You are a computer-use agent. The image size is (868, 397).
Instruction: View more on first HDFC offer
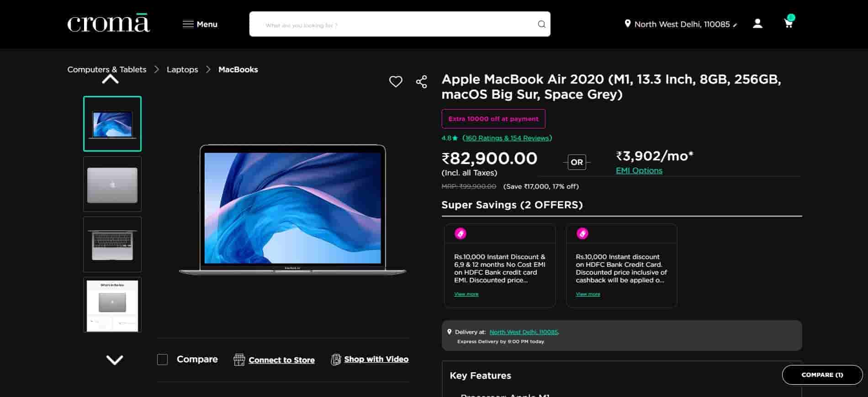[466, 294]
